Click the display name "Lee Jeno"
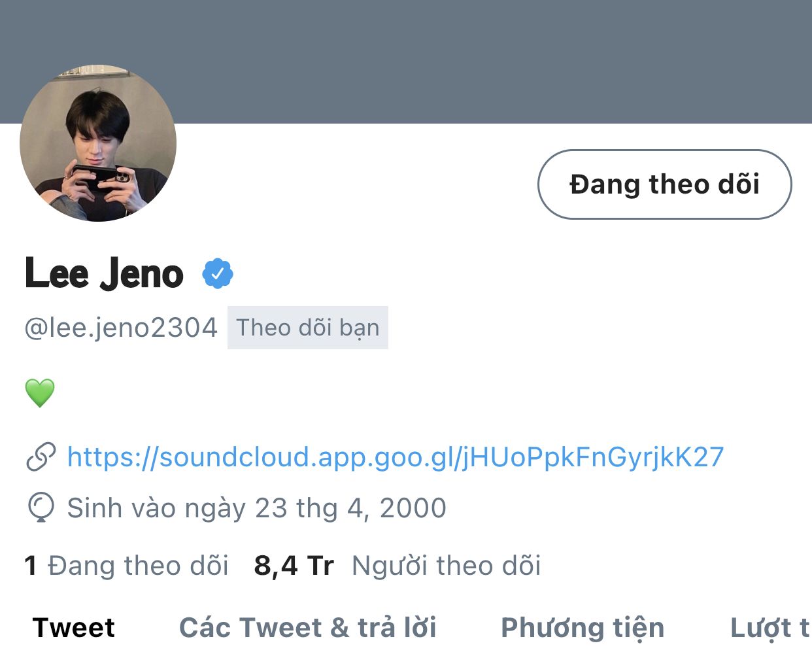812x654 pixels. pyautogui.click(x=105, y=274)
